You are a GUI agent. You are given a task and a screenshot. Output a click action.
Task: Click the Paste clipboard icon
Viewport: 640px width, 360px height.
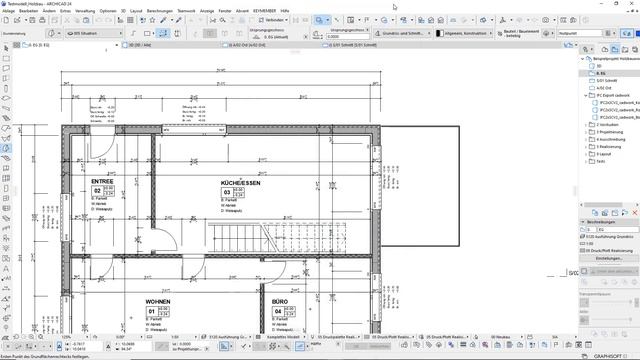pyautogui.click(x=86, y=20)
